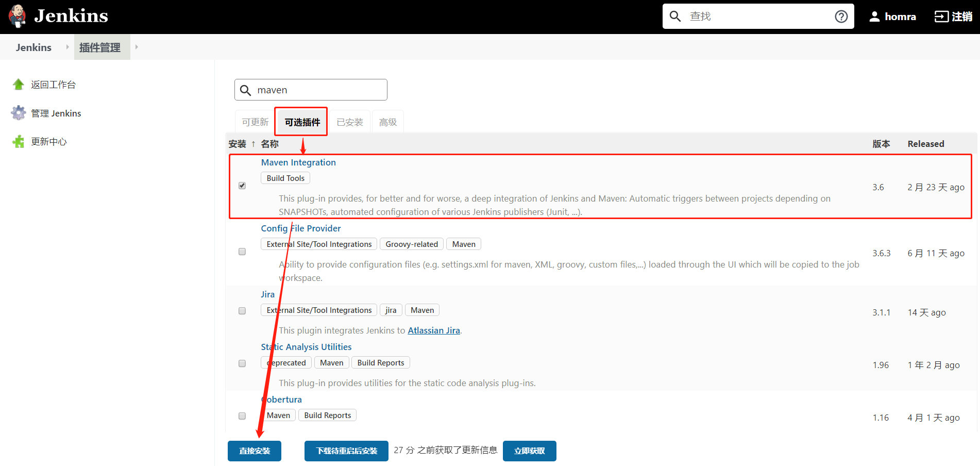Screen dimensions: 980x466
Task: Click the top 查找 search field
Action: point(758,16)
